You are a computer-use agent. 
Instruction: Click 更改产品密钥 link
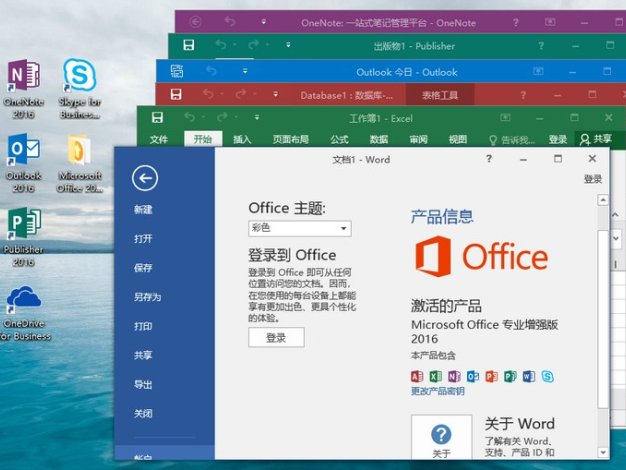click(438, 391)
